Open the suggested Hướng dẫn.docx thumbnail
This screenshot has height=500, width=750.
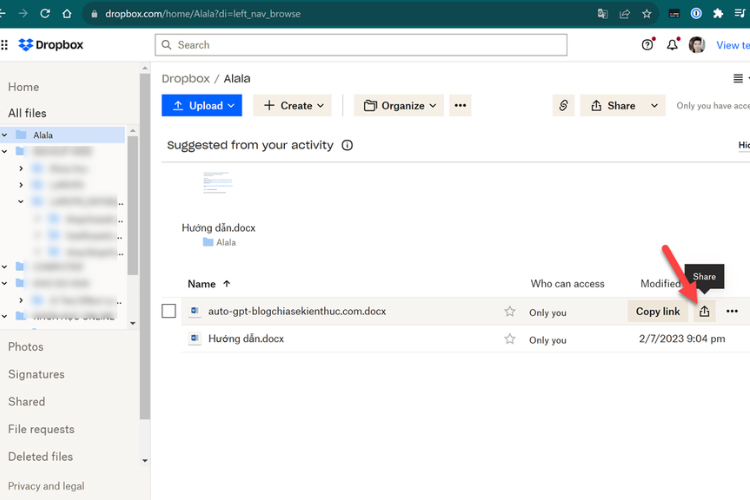coord(218,182)
